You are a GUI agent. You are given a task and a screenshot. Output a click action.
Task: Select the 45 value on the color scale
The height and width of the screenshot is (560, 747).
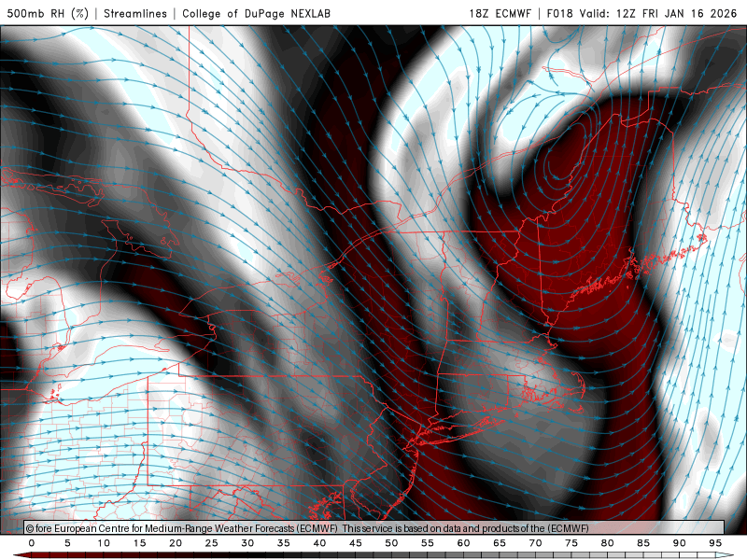[356, 543]
